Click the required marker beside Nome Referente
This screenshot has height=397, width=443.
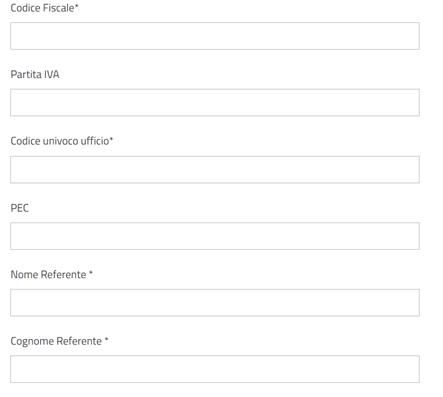(x=91, y=273)
